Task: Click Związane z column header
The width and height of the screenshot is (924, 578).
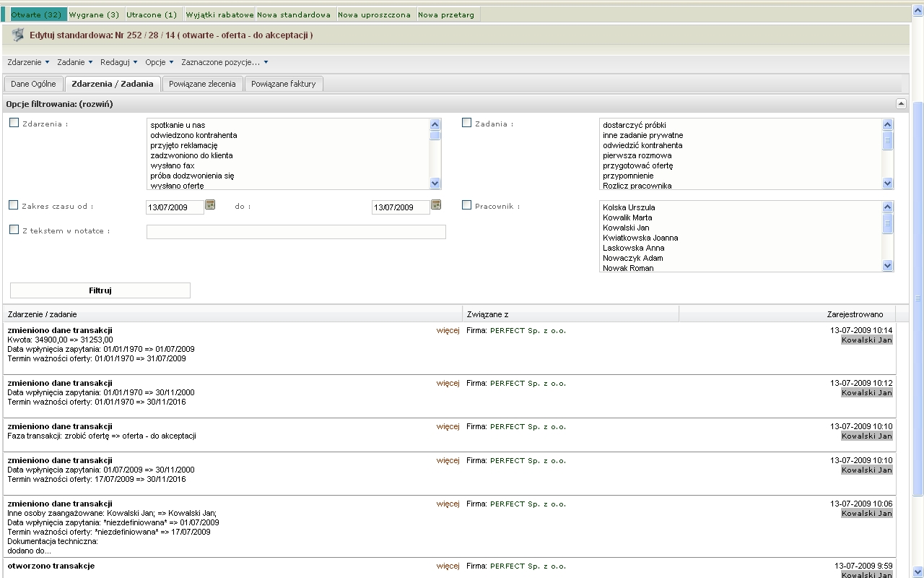Action: pos(570,314)
